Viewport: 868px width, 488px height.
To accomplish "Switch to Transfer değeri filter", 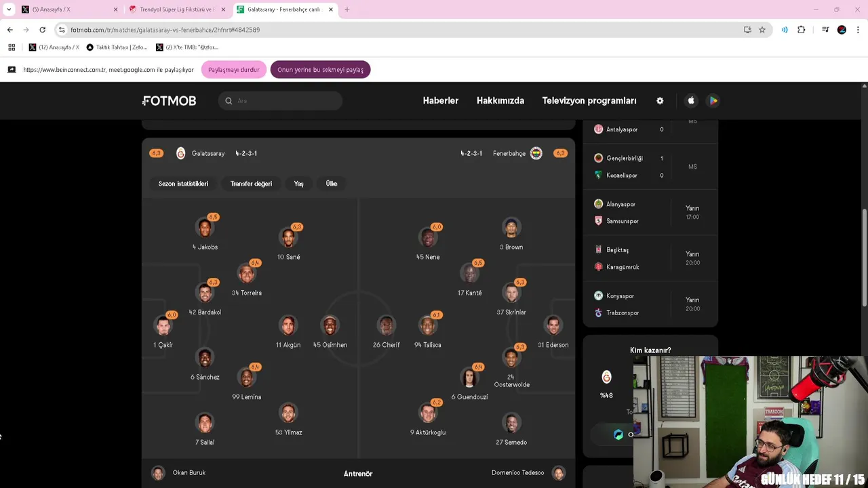I will coord(251,184).
